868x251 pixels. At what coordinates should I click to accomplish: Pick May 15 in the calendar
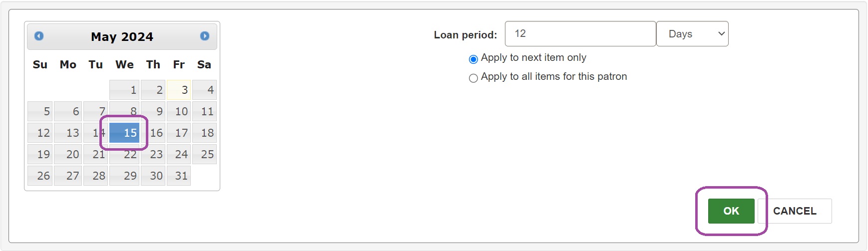124,133
